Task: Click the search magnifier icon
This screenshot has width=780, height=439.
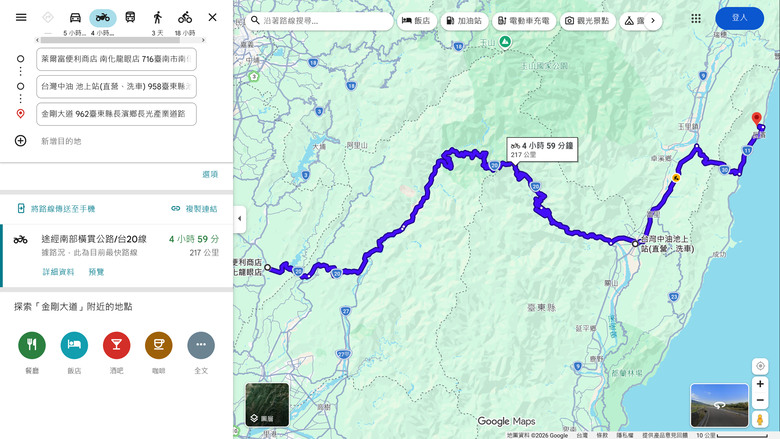Action: pos(255,20)
